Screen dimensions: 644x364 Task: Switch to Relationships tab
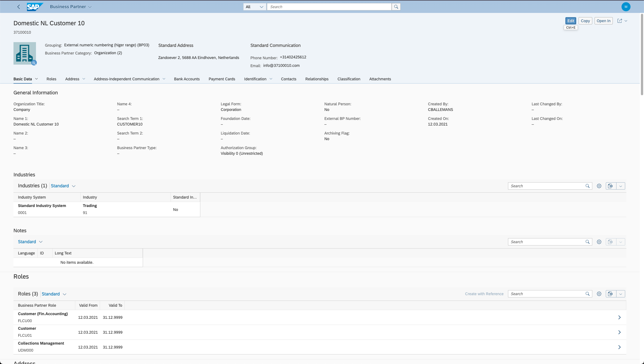(317, 79)
